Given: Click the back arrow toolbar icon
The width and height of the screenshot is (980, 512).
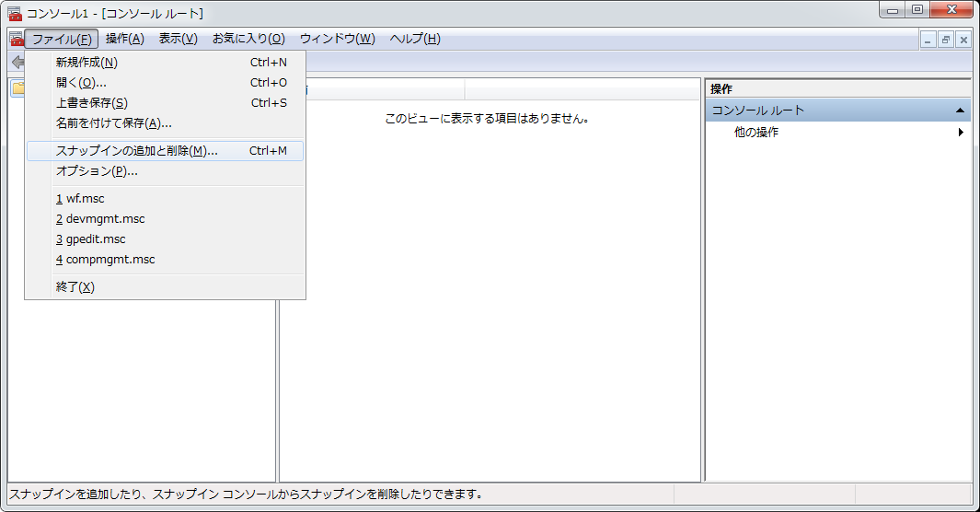Looking at the screenshot, I should tap(17, 62).
